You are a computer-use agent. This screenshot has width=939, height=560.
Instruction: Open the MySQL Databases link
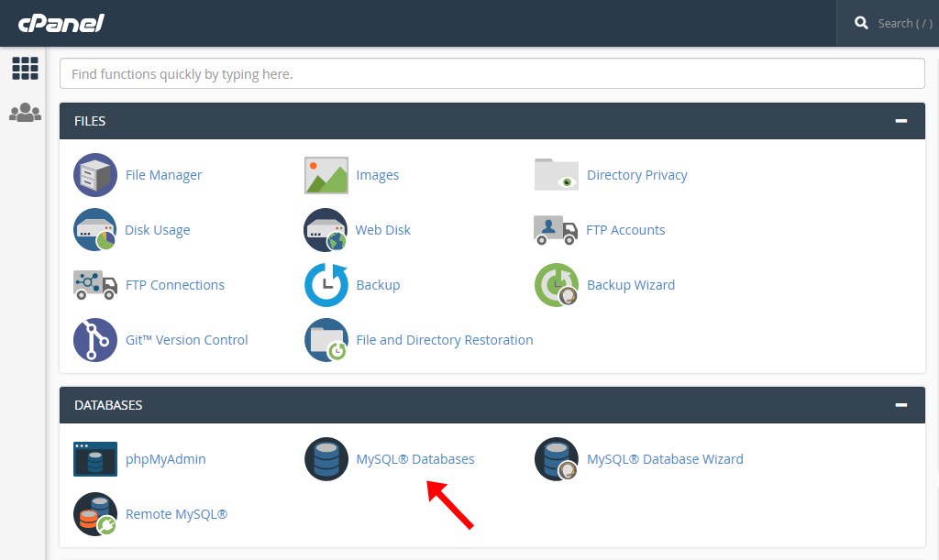click(415, 458)
